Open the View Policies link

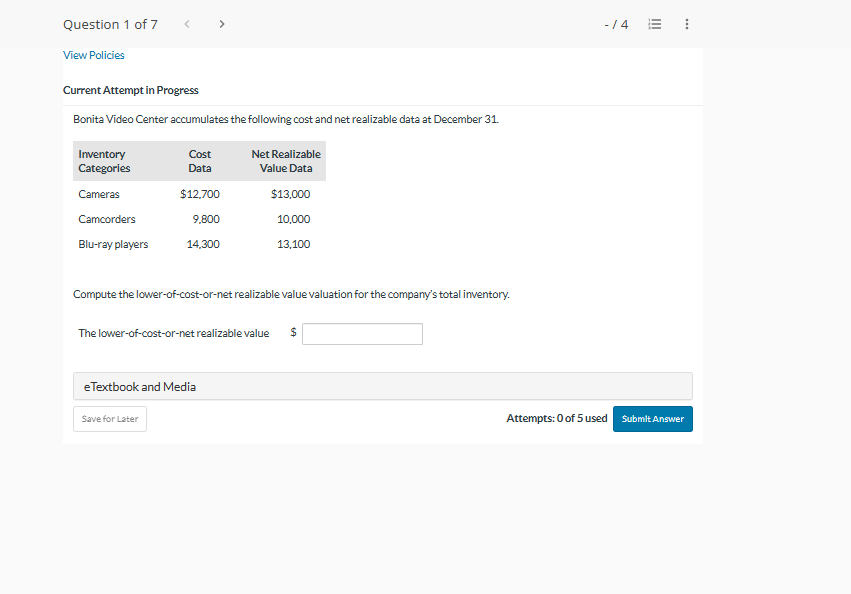pyautogui.click(x=93, y=55)
